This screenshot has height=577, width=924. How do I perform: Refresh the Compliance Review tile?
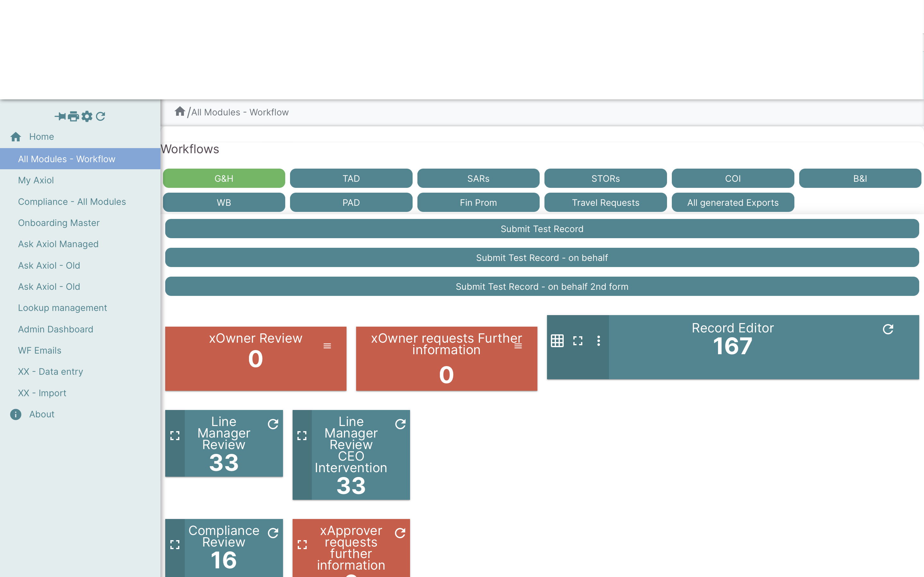(273, 533)
